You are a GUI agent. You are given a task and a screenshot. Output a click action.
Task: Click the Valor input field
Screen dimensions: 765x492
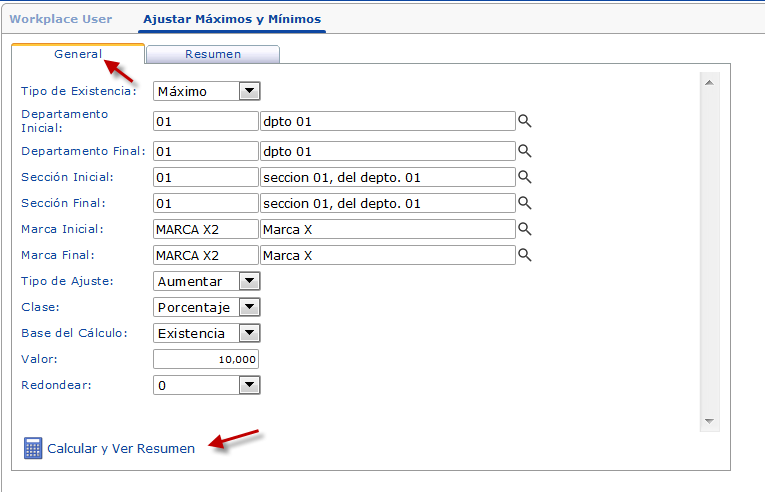point(206,359)
